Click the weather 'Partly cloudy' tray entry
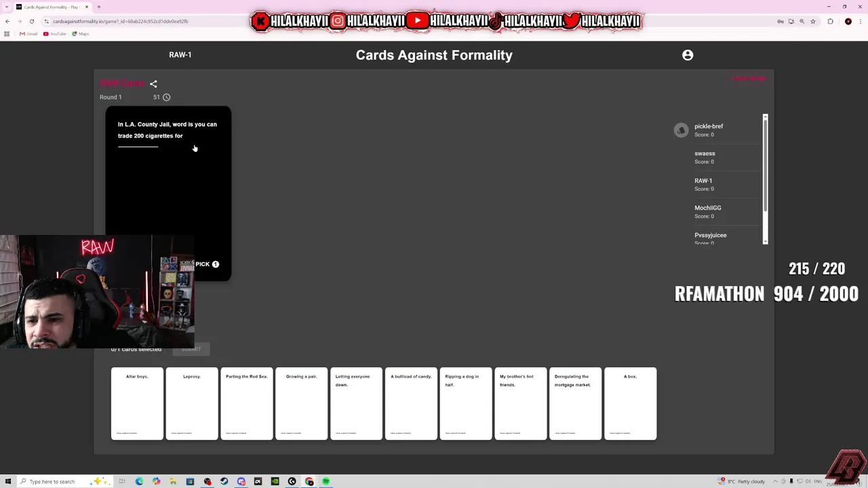This screenshot has height=488, width=868. tap(743, 481)
